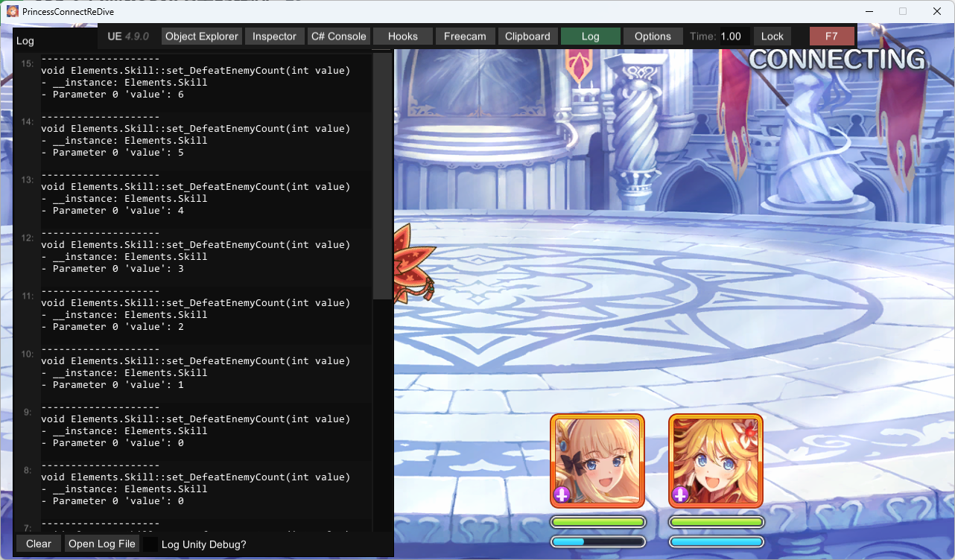The image size is (955, 560).
Task: Open the Inspector panel
Action: (x=274, y=36)
